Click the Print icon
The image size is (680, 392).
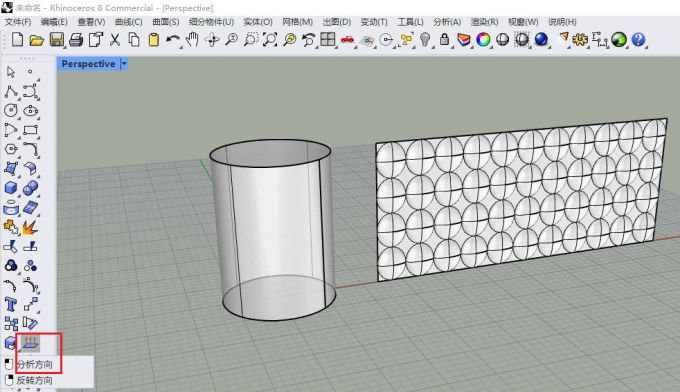coord(76,40)
